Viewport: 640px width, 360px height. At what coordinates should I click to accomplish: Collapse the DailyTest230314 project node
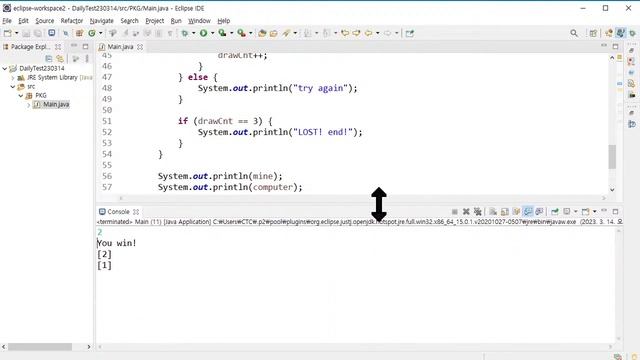pyautogui.click(x=5, y=69)
